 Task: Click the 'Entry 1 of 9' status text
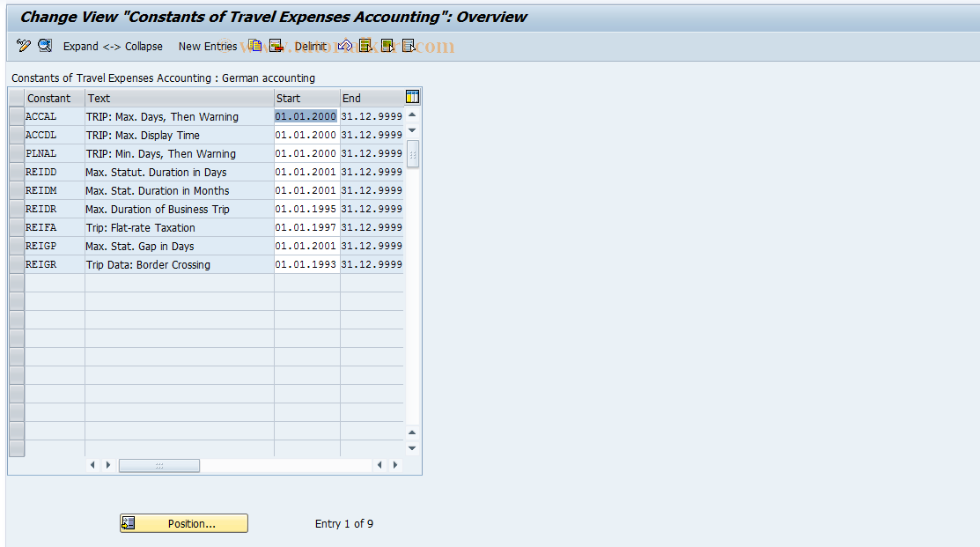(x=343, y=524)
